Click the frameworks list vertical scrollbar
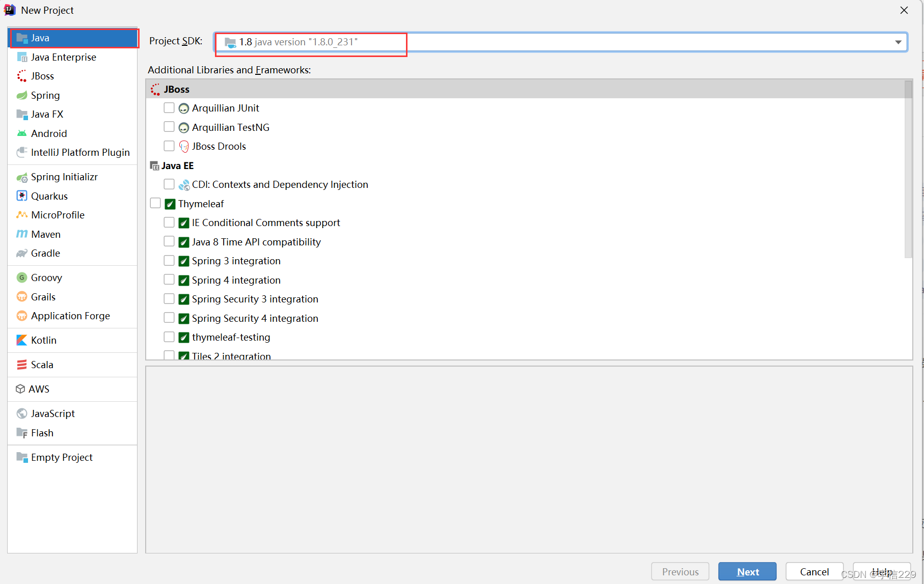The height and width of the screenshot is (584, 924). (908, 169)
